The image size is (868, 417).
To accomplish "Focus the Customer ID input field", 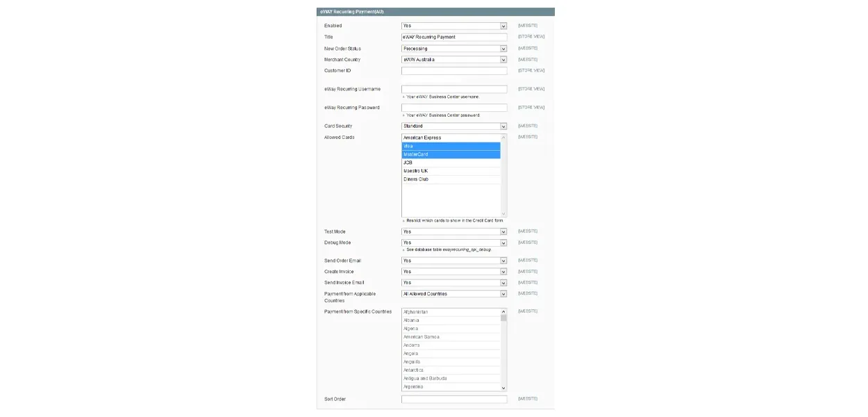I will 454,71.
